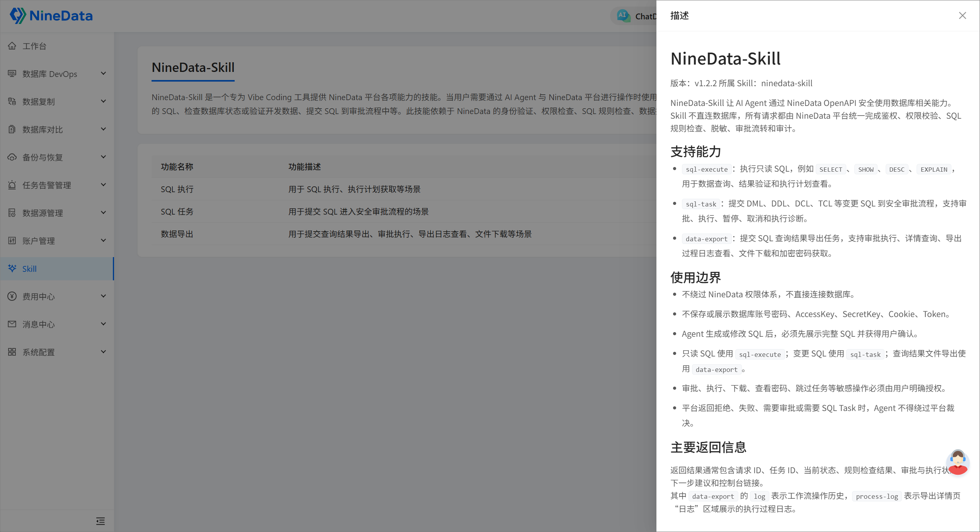The width and height of the screenshot is (980, 532).
Task: Click the 数据库 DevOps sidebar icon
Action: click(12, 73)
